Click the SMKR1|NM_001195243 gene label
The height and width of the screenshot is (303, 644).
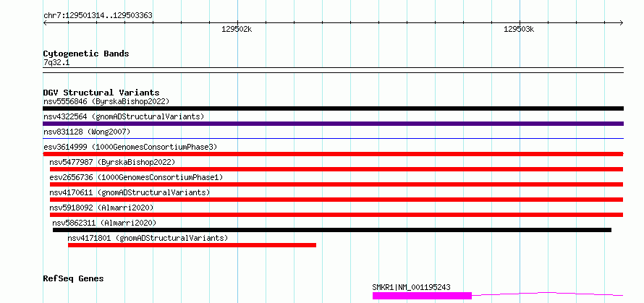[x=411, y=287]
